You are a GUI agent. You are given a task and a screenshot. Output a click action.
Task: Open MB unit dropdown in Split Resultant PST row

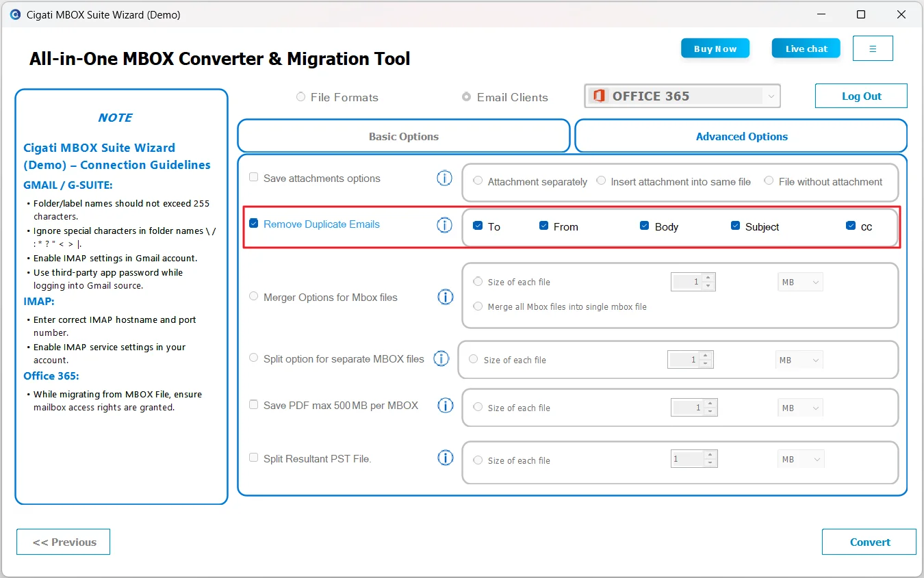[801, 460]
